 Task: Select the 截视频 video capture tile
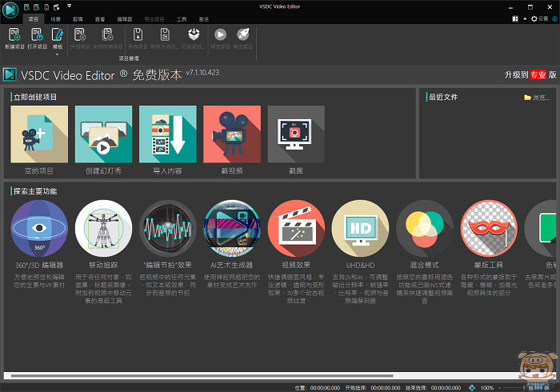point(232,134)
